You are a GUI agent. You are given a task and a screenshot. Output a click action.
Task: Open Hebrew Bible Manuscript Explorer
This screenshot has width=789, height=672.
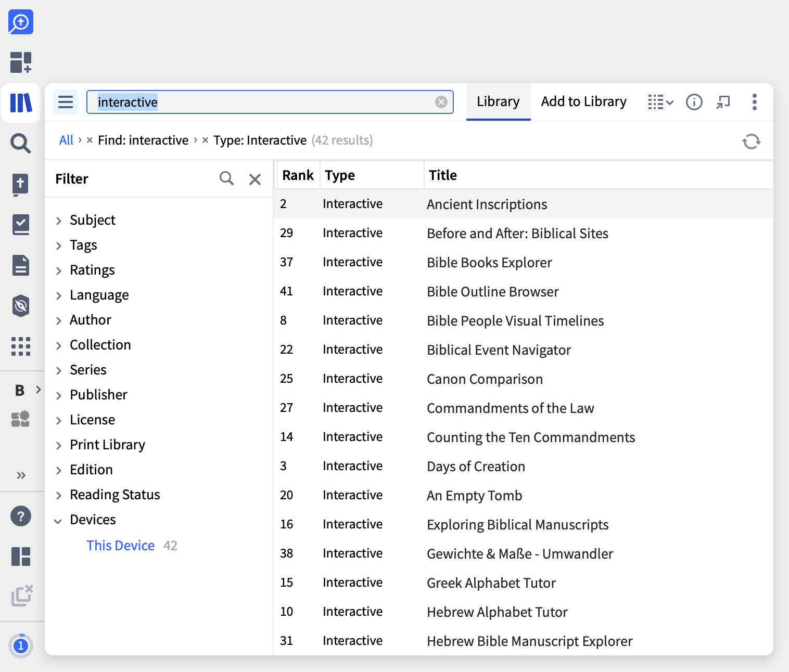524,641
